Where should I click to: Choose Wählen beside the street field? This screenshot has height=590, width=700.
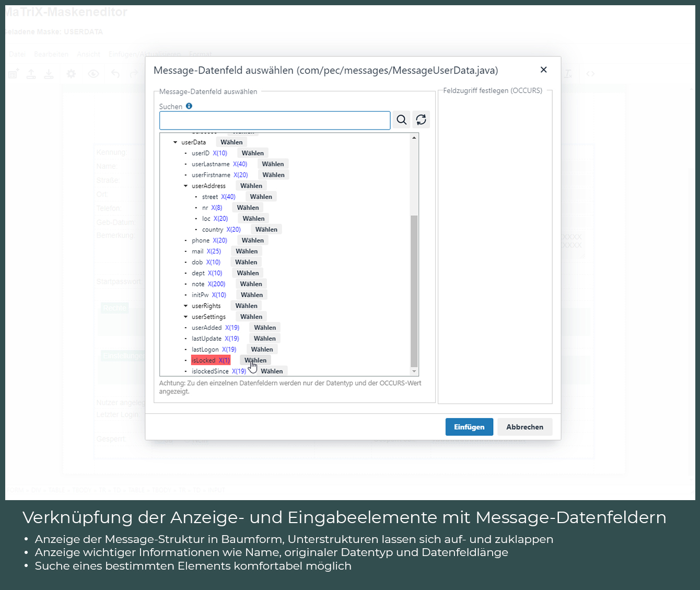click(261, 197)
